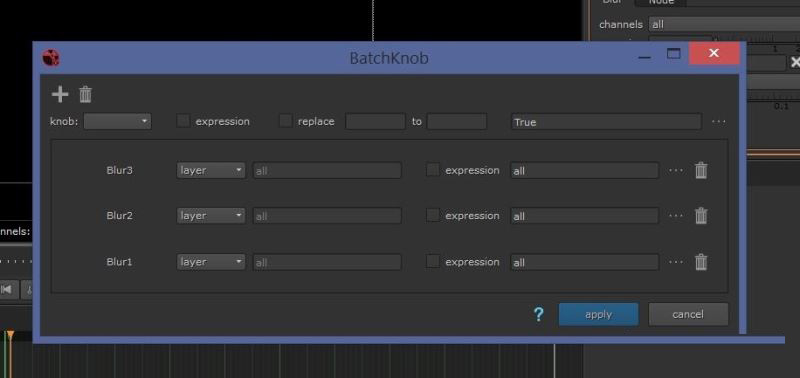The height and width of the screenshot is (378, 800).
Task: Click the Blur2 value field after expression
Action: click(585, 216)
